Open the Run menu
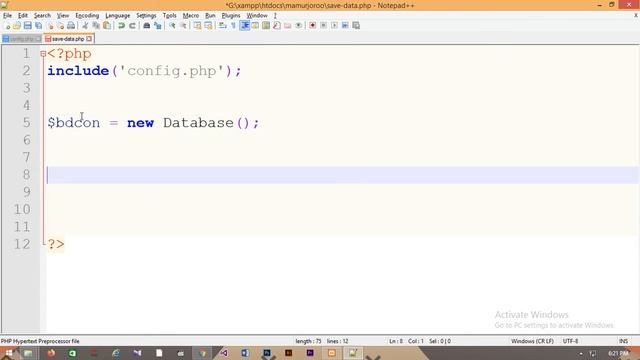The width and height of the screenshot is (640, 360). pyautogui.click(x=210, y=16)
